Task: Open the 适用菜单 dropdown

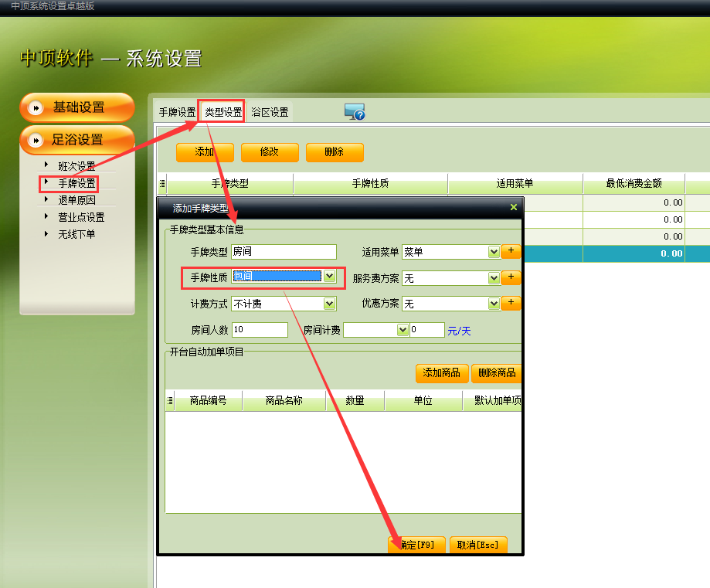Action: pos(494,252)
